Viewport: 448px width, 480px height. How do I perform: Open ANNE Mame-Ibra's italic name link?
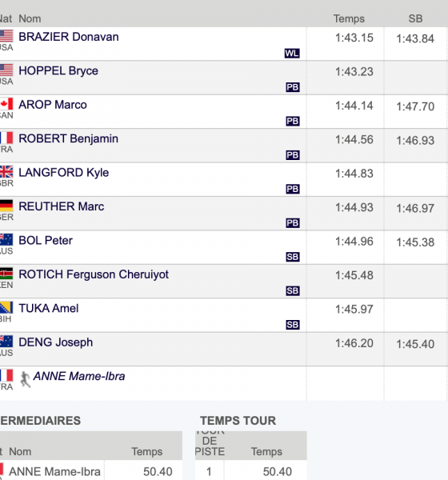click(79, 376)
